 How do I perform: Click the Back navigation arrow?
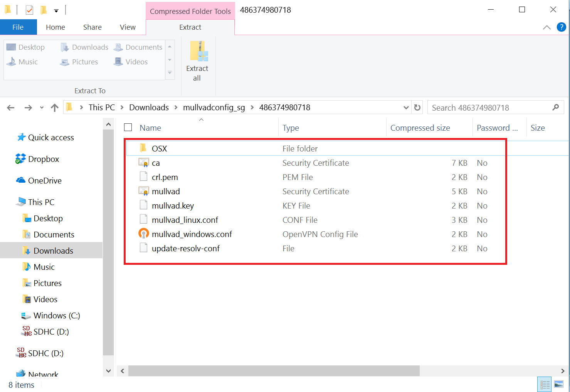11,108
